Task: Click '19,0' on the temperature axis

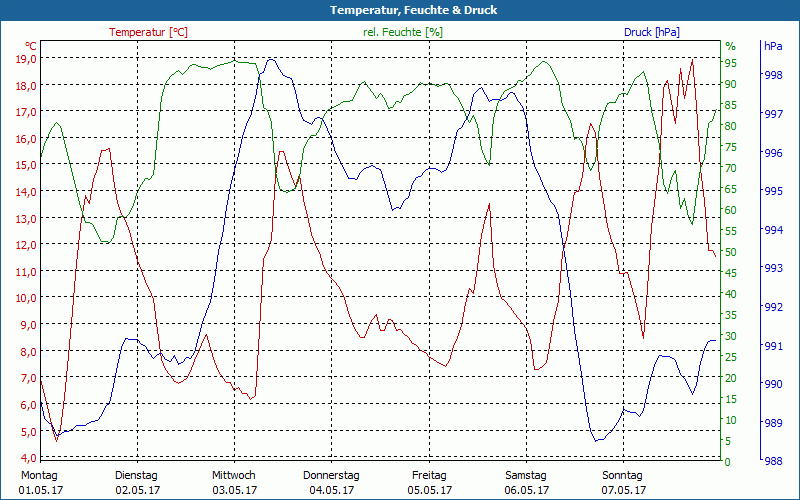Action: tap(26, 59)
